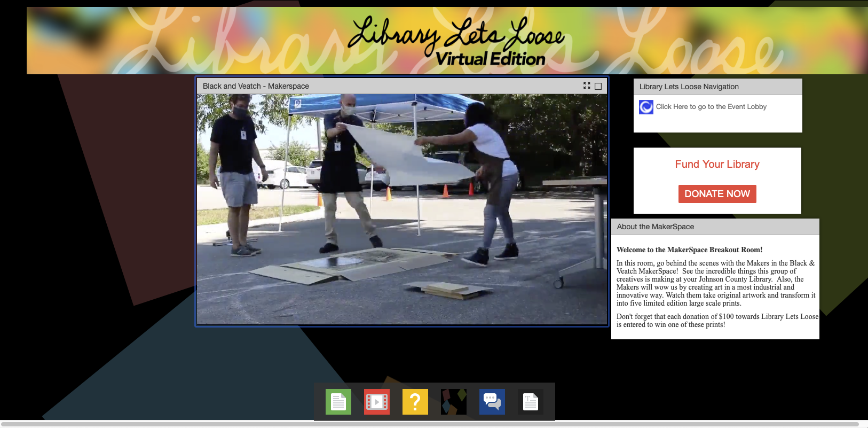Image resolution: width=868 pixels, height=428 pixels.
Task: Select the About the MakerSpace panel header
Action: [x=715, y=227]
